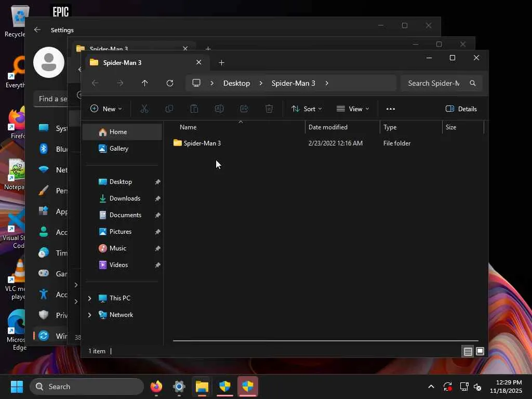
Task: Add a new tab in File Explorer
Action: pyautogui.click(x=221, y=62)
